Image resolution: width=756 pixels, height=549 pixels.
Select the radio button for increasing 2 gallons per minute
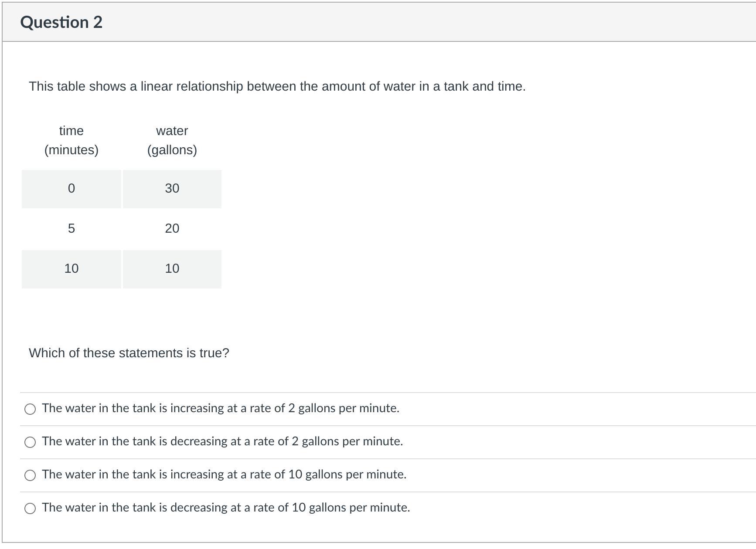click(30, 409)
